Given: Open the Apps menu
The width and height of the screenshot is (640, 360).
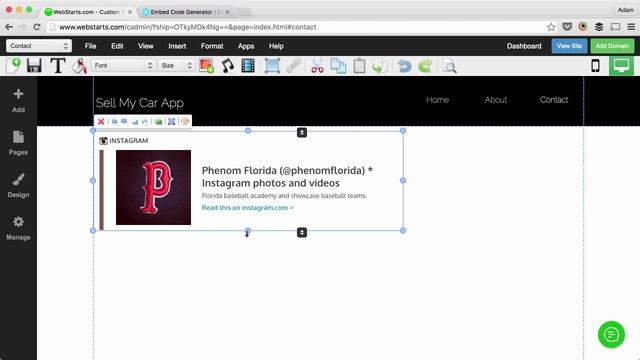Looking at the screenshot, I should point(246,46).
